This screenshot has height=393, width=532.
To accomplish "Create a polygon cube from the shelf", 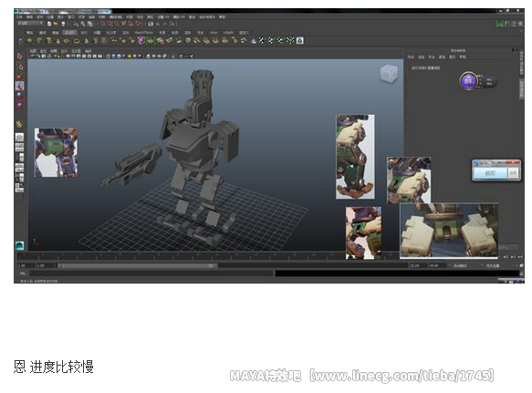I will 39,41.
